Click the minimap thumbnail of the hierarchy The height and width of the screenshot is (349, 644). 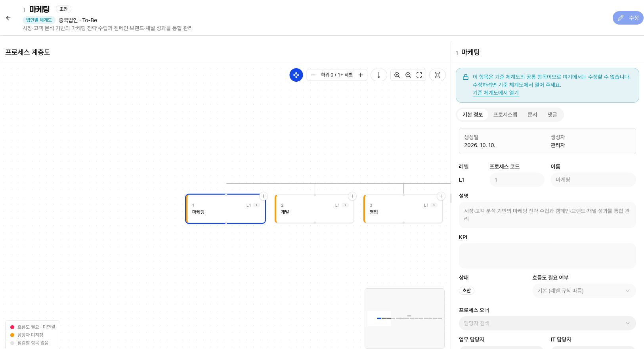(404, 318)
